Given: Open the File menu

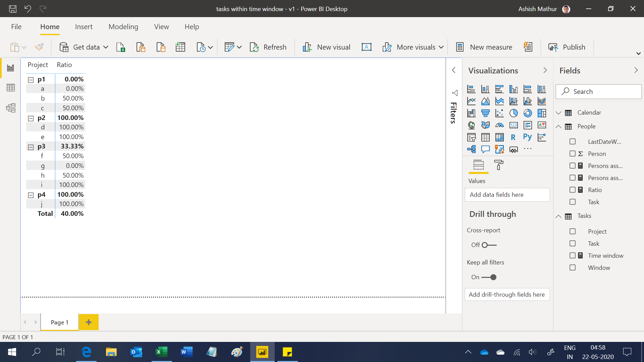Looking at the screenshot, I should (x=16, y=27).
